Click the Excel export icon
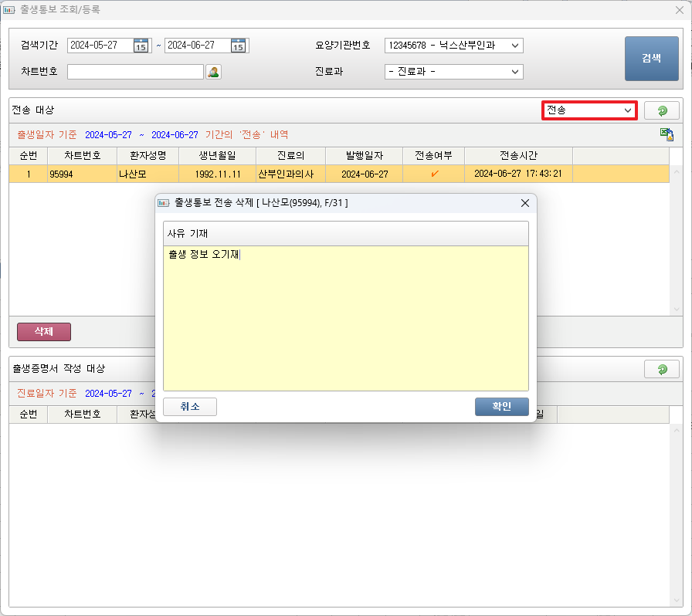The width and height of the screenshot is (692, 616). 667,135
